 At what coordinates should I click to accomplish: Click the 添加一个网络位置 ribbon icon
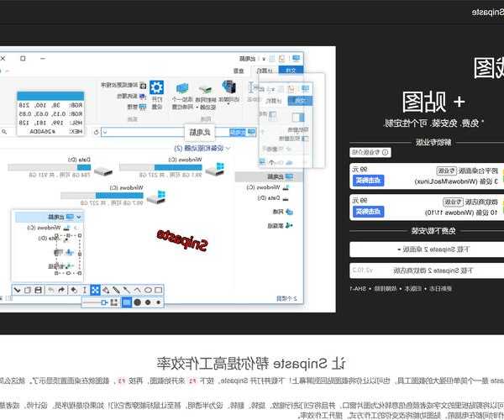(x=182, y=88)
